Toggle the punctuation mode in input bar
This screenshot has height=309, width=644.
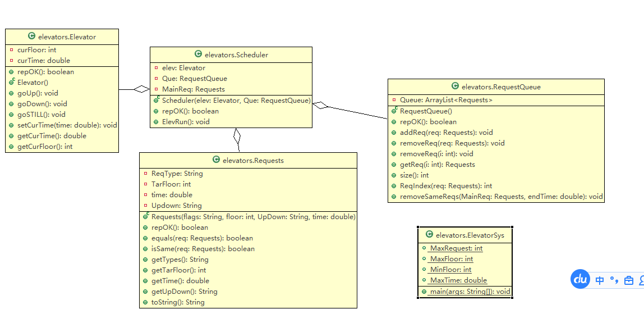tap(614, 280)
